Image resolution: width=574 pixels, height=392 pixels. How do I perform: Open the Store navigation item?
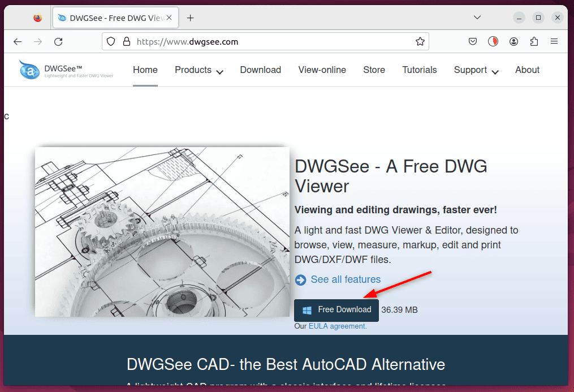point(374,70)
